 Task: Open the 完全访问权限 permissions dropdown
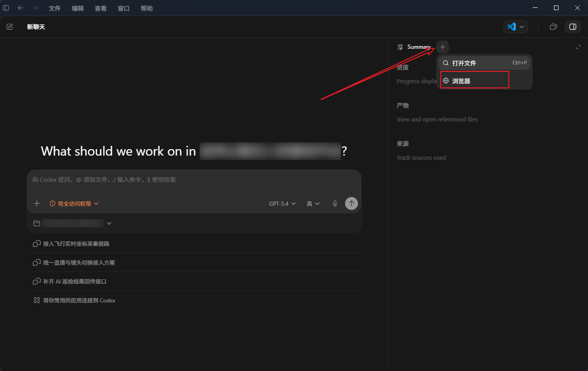(74, 203)
